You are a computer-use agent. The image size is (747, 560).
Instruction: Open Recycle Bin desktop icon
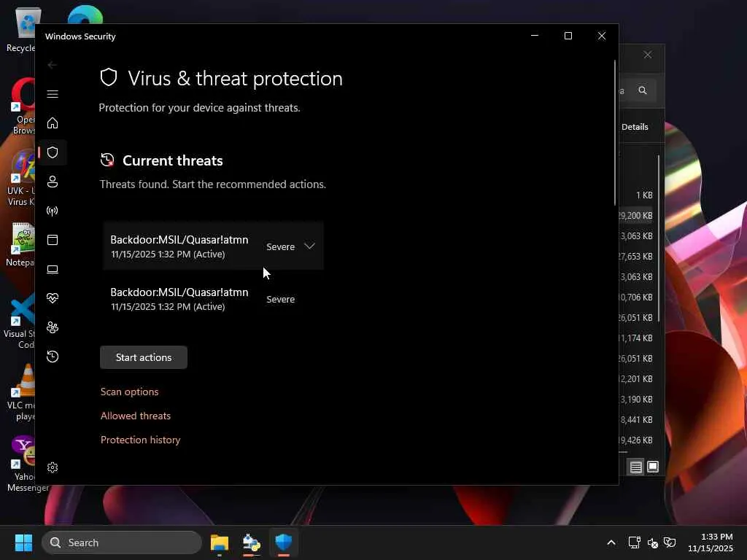23,29
